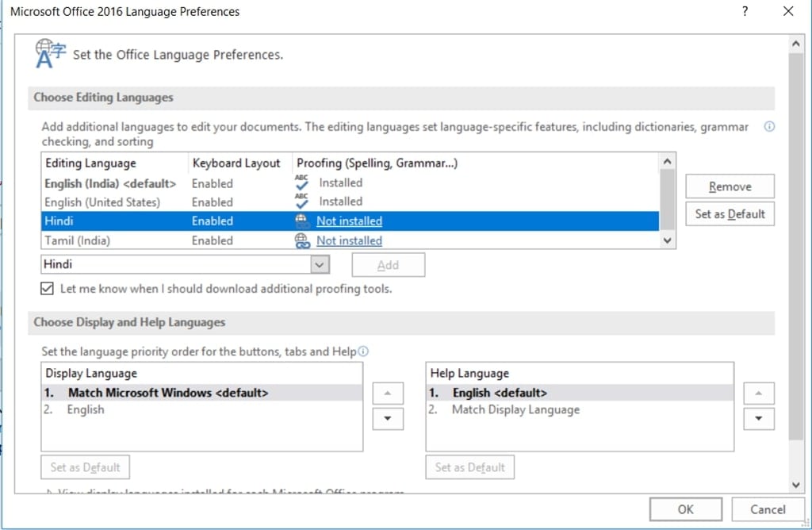Click 'Not installed' link for Hindi
Image resolution: width=812 pixels, height=530 pixels.
click(x=349, y=221)
